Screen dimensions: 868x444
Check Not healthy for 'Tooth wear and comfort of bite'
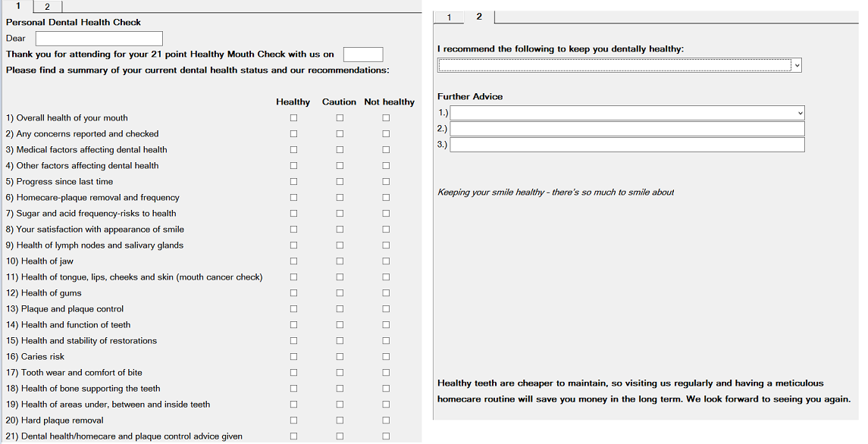[385, 372]
